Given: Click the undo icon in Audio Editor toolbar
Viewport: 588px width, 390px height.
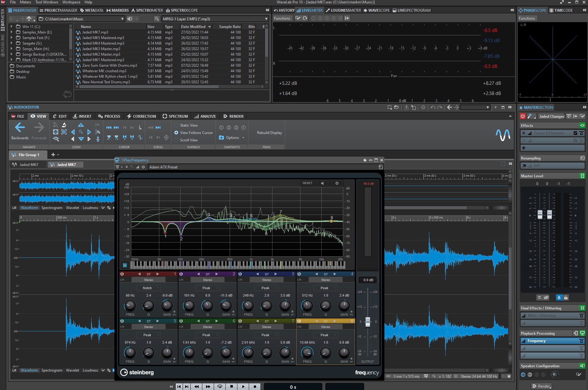Looking at the screenshot, I should point(433,107).
